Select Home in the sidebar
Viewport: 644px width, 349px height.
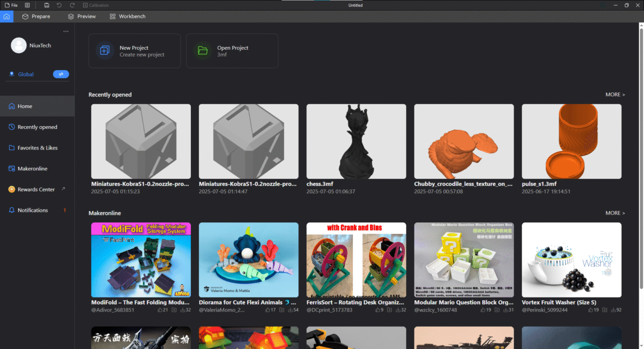pyautogui.click(x=37, y=106)
